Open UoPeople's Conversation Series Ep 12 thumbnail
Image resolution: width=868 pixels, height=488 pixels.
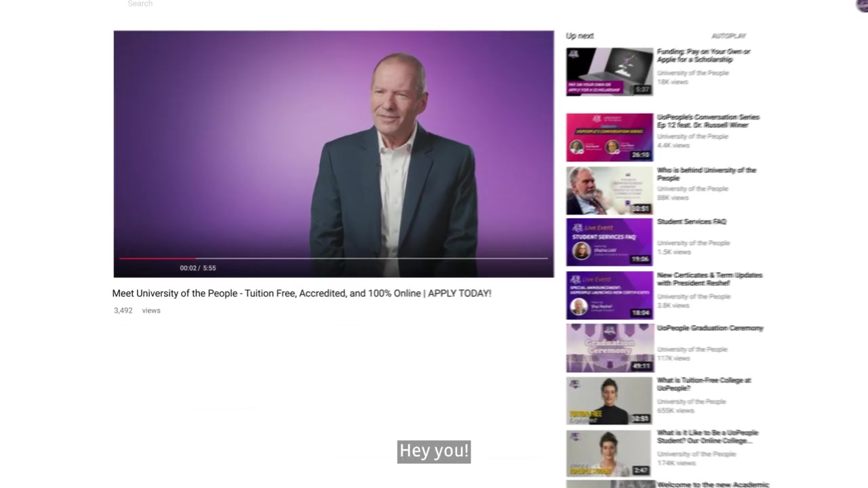coord(610,138)
